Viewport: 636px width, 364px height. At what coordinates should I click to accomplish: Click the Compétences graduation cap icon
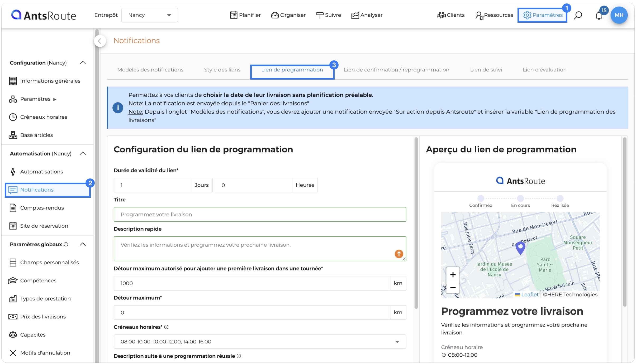pyautogui.click(x=13, y=280)
